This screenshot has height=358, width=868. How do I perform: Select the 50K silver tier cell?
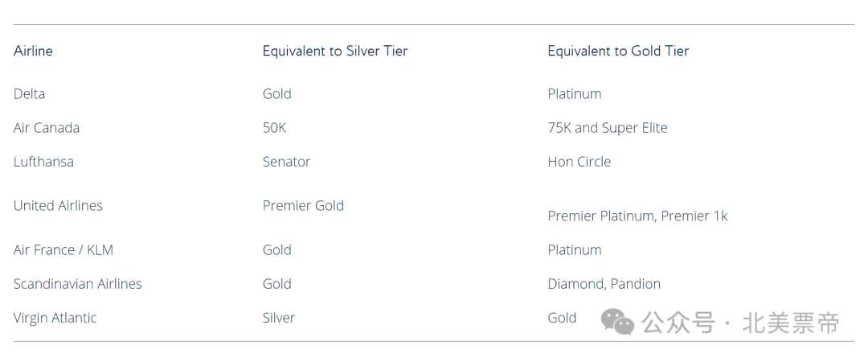[275, 127]
